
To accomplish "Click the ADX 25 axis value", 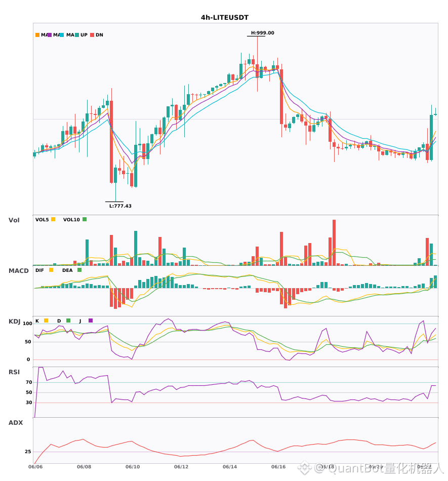I will tap(28, 452).
